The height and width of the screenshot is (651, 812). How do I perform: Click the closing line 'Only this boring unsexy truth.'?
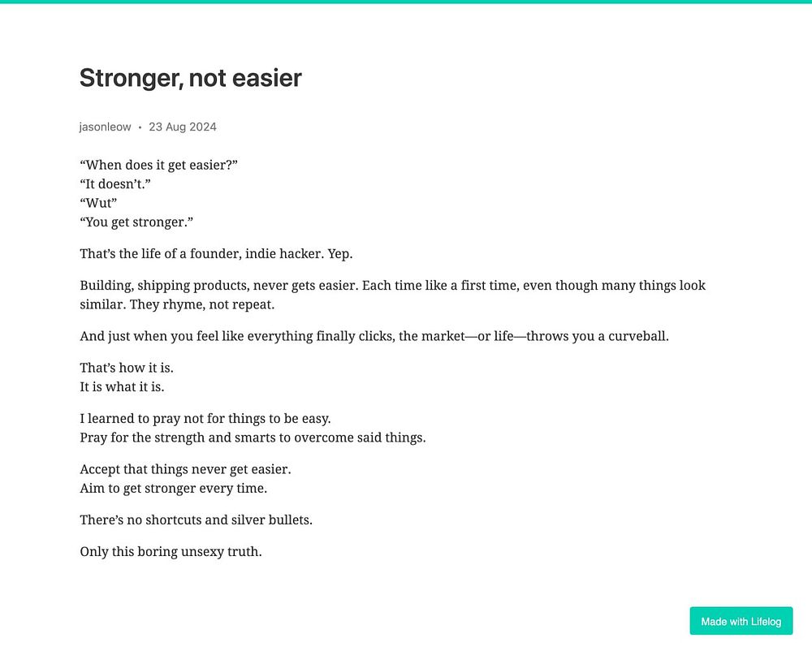coord(171,552)
